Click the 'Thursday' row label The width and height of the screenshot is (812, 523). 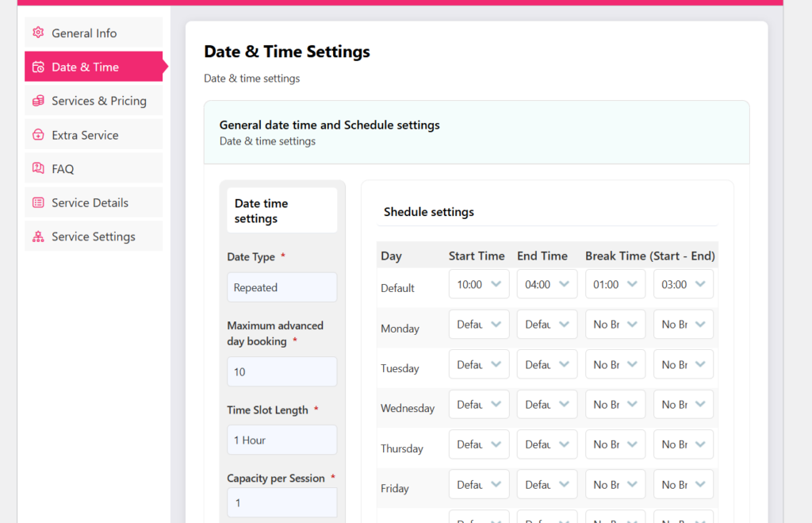402,448
